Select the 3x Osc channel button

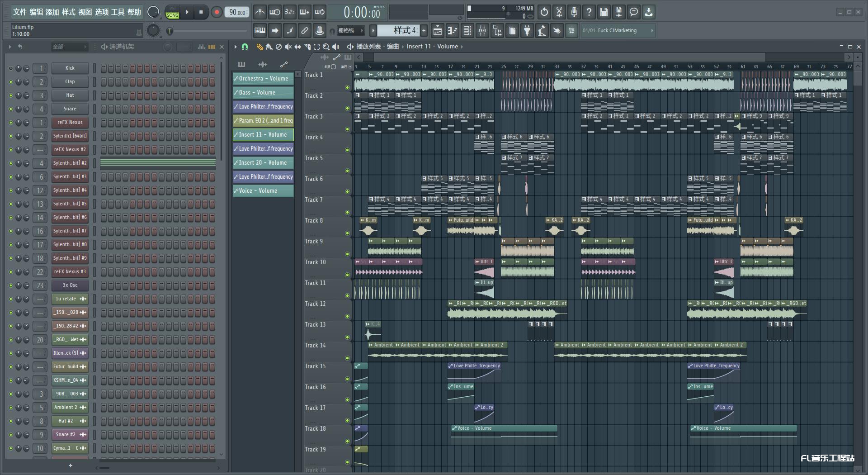[70, 285]
